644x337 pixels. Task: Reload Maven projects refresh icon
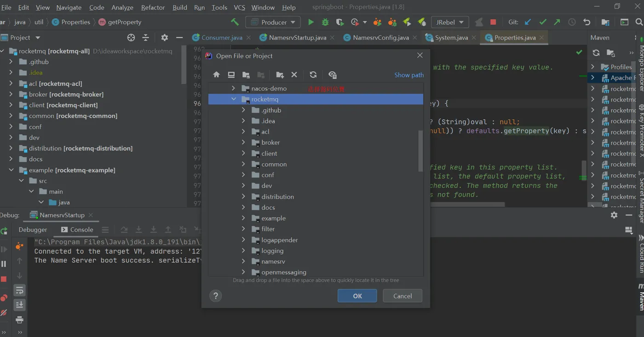click(x=596, y=53)
